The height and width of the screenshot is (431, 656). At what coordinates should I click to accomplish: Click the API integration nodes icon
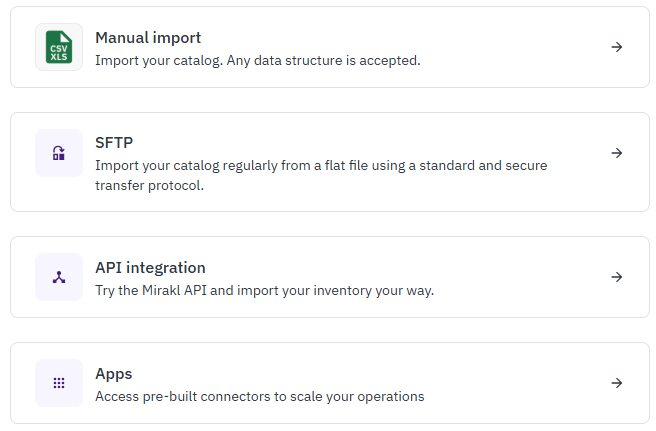click(x=59, y=277)
